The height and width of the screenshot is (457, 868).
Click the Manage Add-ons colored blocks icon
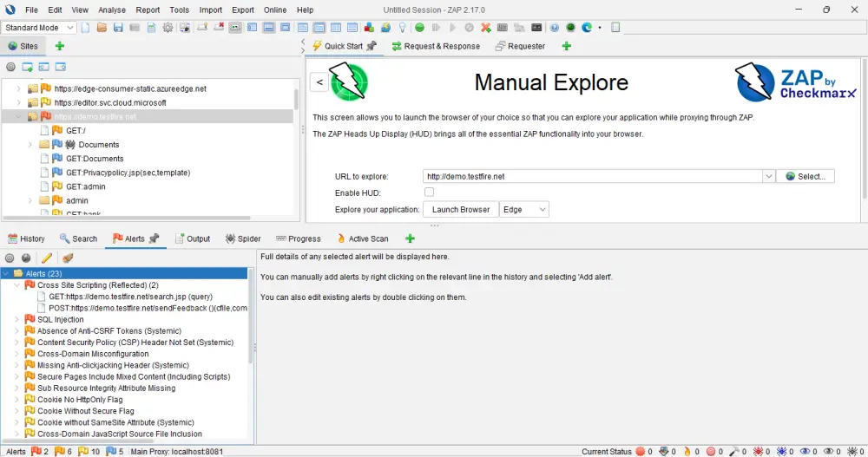[369, 28]
